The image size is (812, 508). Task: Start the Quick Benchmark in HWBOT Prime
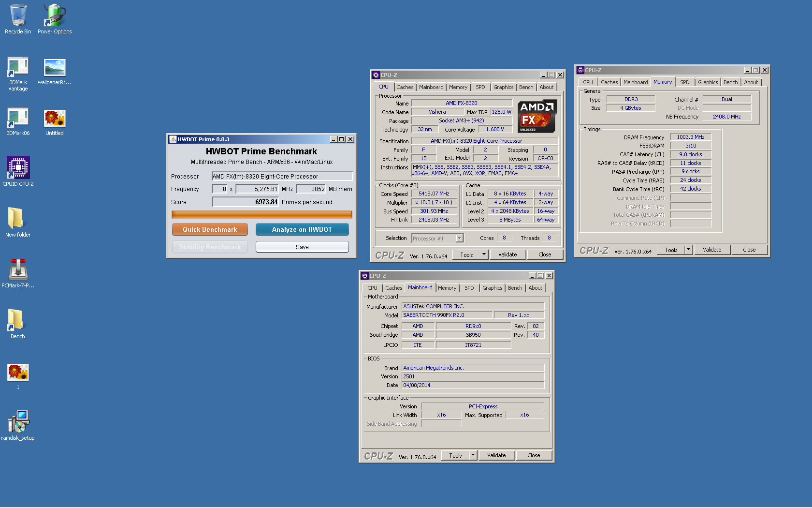pyautogui.click(x=210, y=229)
